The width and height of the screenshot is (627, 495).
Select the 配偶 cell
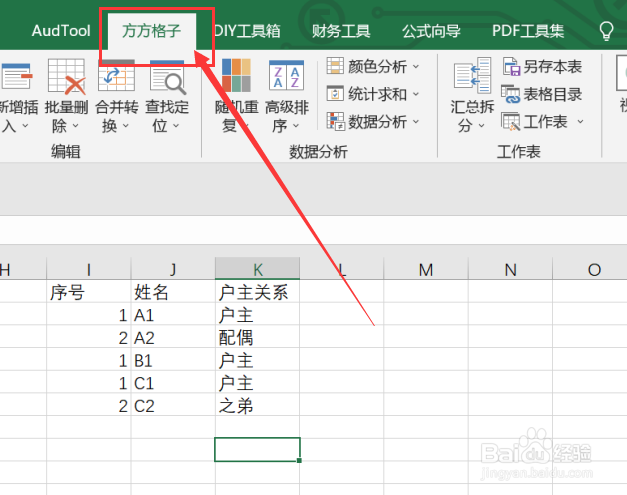(258, 337)
